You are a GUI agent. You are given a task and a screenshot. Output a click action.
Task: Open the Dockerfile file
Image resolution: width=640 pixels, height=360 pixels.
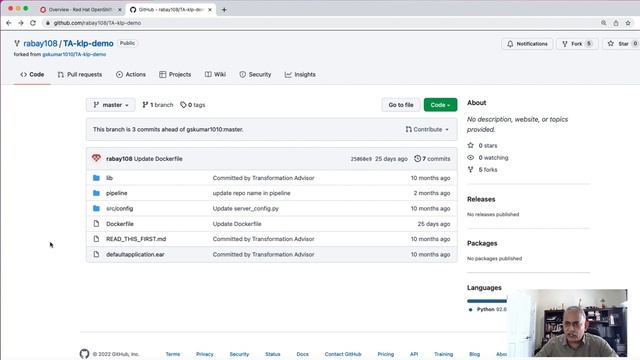click(x=120, y=224)
